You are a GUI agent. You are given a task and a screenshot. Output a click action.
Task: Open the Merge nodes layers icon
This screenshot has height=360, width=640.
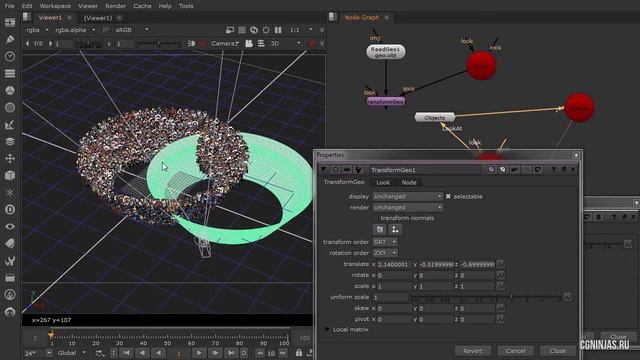10,141
